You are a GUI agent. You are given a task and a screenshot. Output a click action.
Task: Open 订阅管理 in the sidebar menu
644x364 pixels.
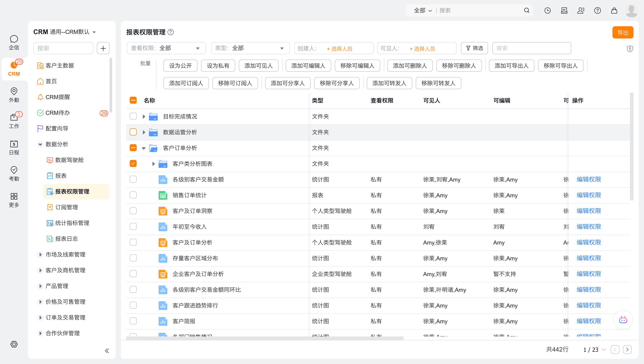[x=66, y=207]
